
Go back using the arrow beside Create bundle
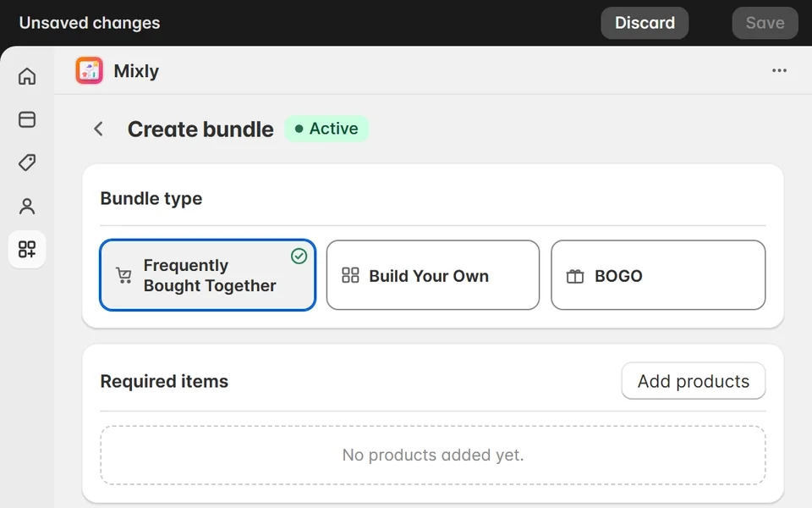pyautogui.click(x=98, y=129)
